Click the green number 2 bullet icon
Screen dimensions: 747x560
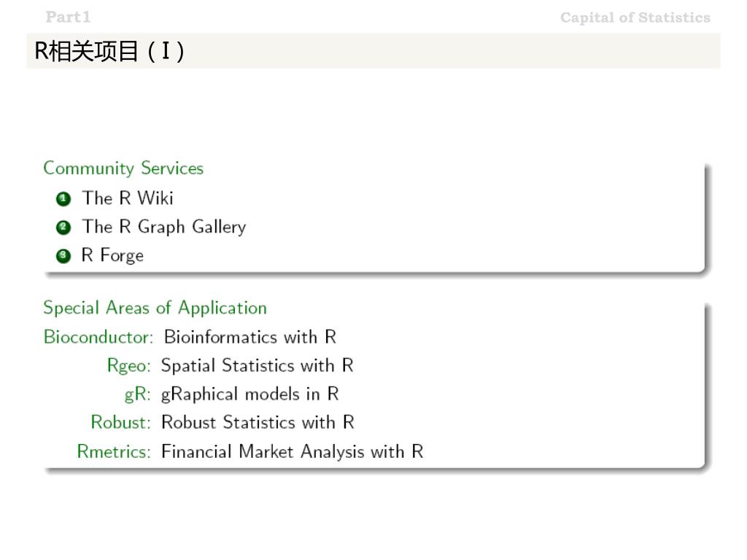(63, 227)
